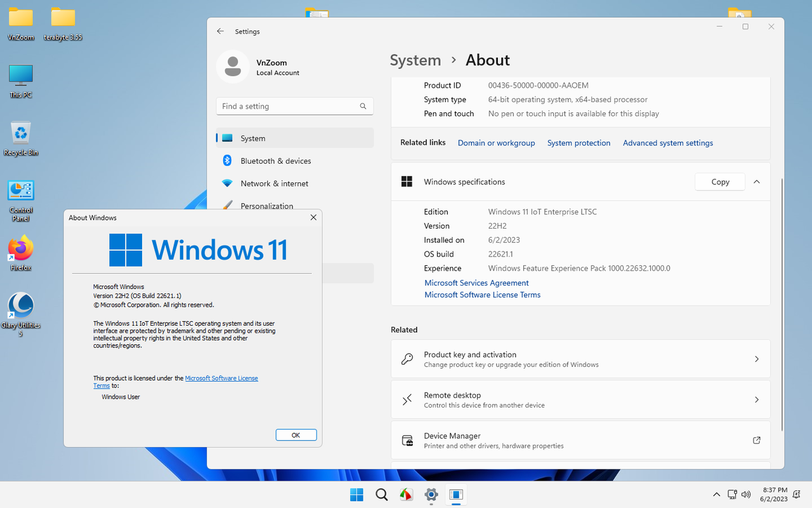Open Product key and activation
This screenshot has height=508, width=812.
pyautogui.click(x=580, y=359)
